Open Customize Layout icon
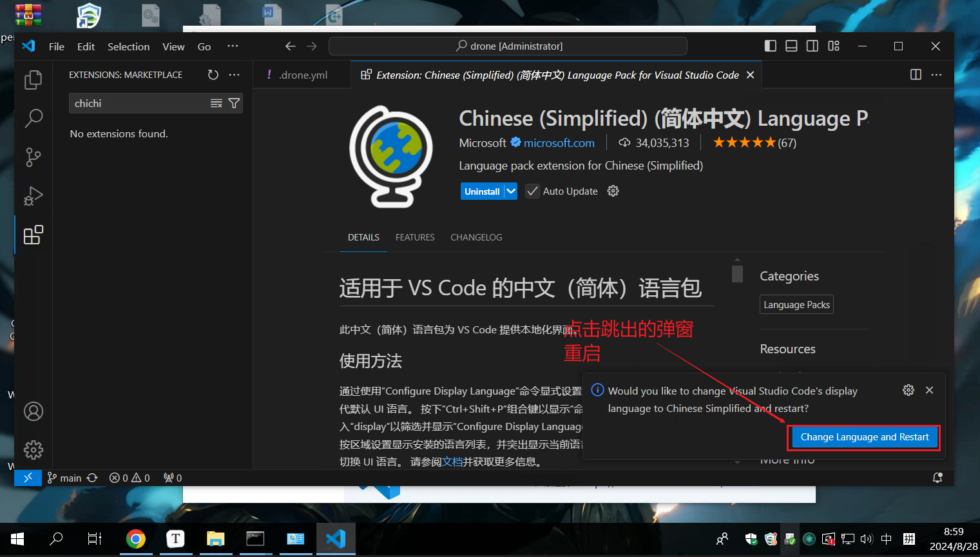This screenshot has height=557, width=980. coord(834,46)
